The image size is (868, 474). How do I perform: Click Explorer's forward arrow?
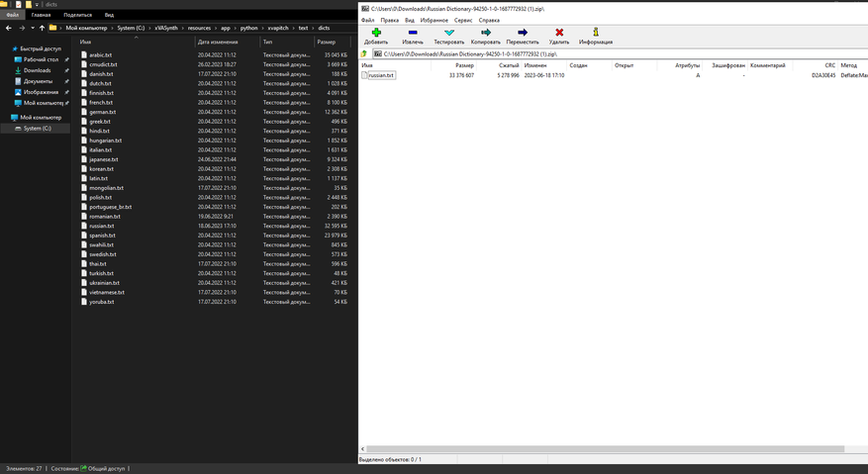tap(22, 28)
